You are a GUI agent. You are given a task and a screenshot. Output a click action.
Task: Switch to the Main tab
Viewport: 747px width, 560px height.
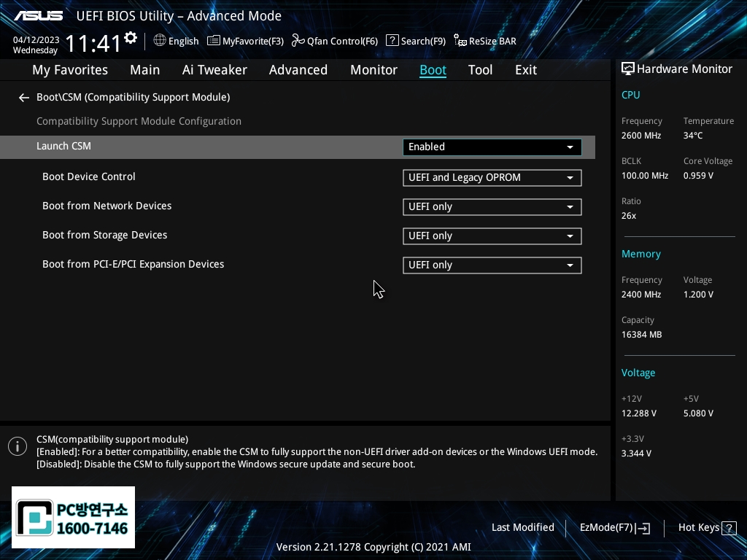coord(145,70)
